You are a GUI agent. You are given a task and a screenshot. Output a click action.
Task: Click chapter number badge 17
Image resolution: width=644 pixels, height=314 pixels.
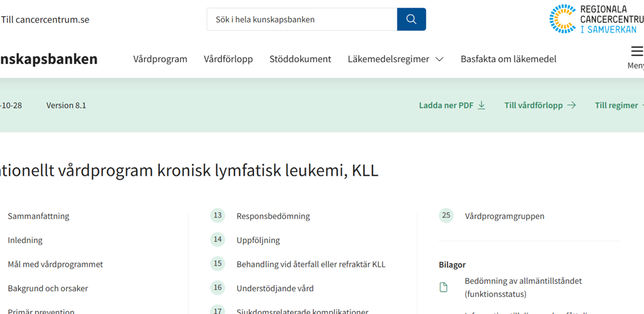click(x=218, y=311)
